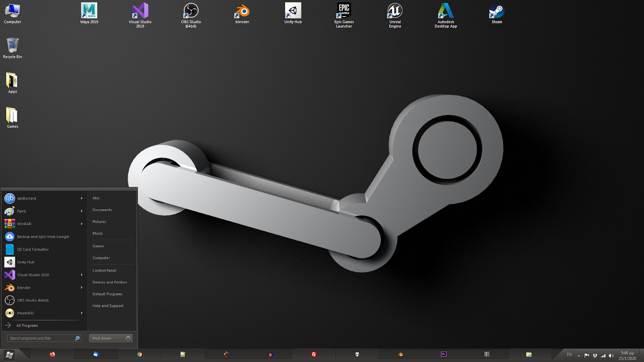The width and height of the screenshot is (644, 362).
Task: Expand the WinRAR jump list arrow
Action: pyautogui.click(x=82, y=224)
